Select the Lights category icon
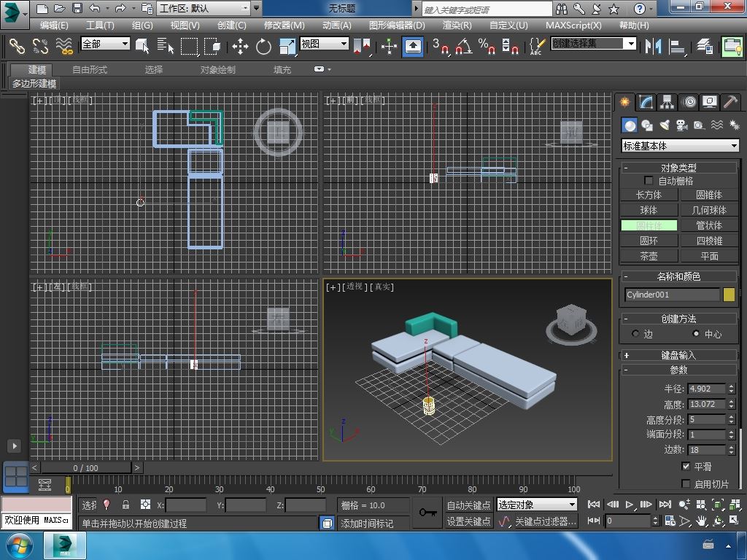 point(665,125)
